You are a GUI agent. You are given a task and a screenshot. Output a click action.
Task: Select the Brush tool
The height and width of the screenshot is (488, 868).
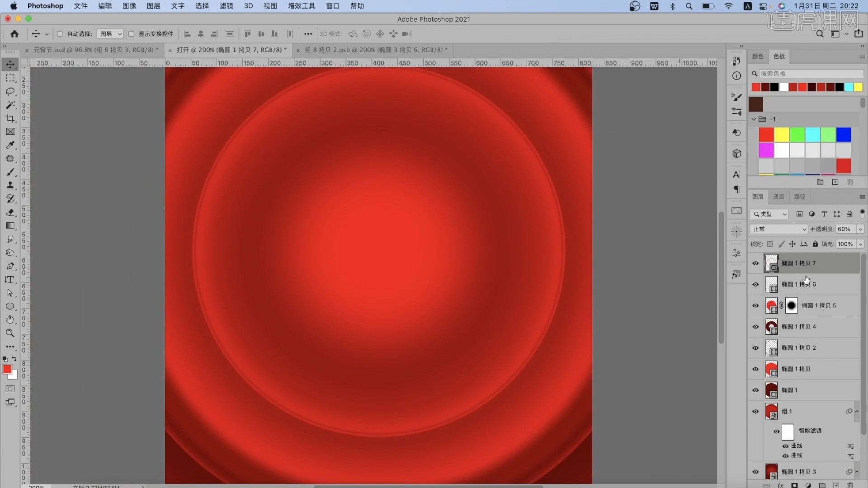(10, 172)
